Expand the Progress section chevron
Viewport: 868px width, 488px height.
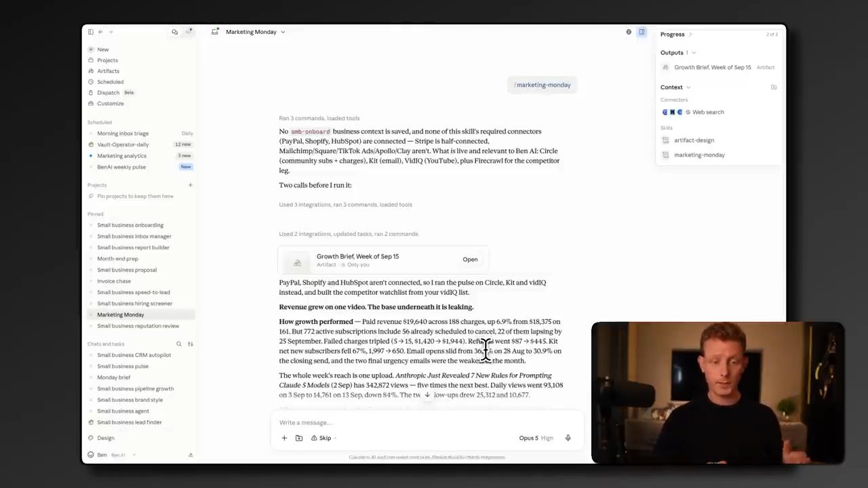pyautogui.click(x=690, y=35)
